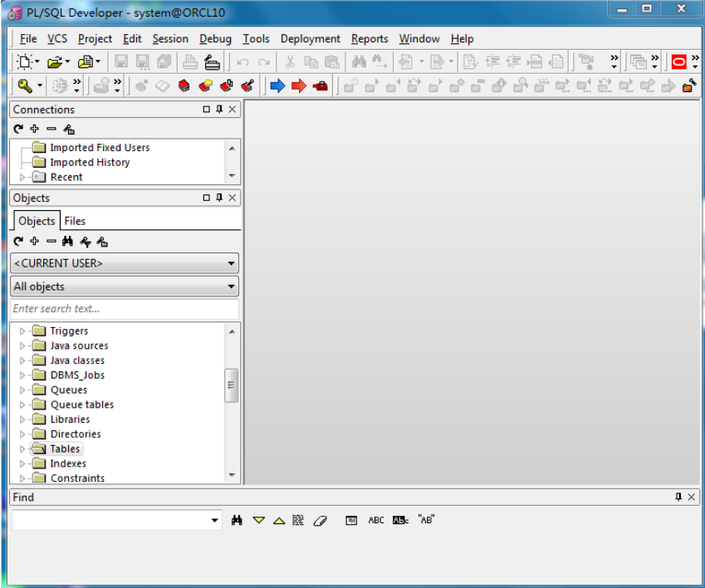Toggle the pin on the Find panel

pyautogui.click(x=678, y=497)
